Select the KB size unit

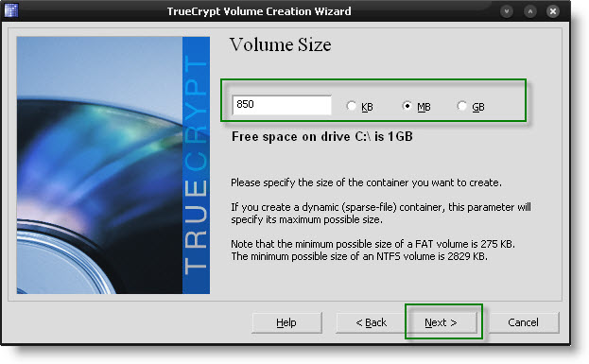[359, 107]
